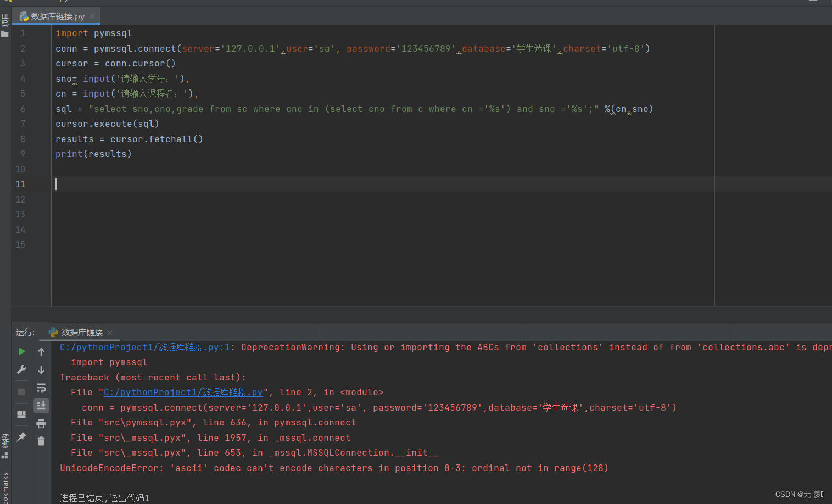Screen dimensions: 832x504
Task: Print console output using the printer icon
Action: 41,423
